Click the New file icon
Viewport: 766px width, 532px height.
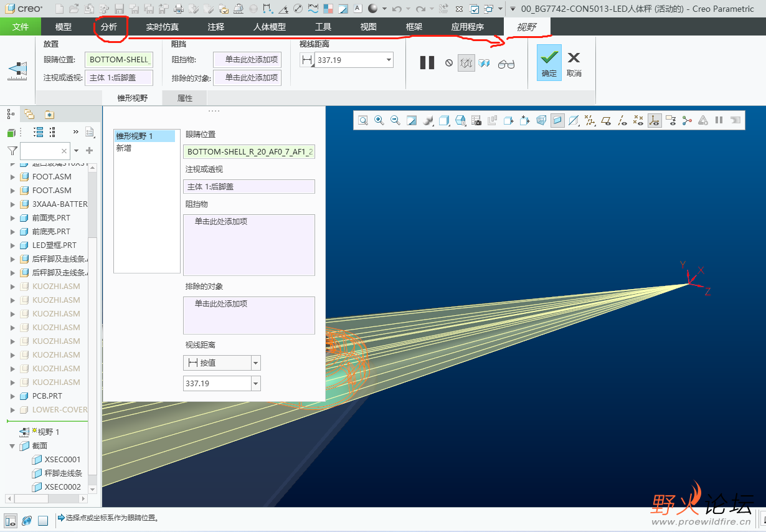[59, 9]
